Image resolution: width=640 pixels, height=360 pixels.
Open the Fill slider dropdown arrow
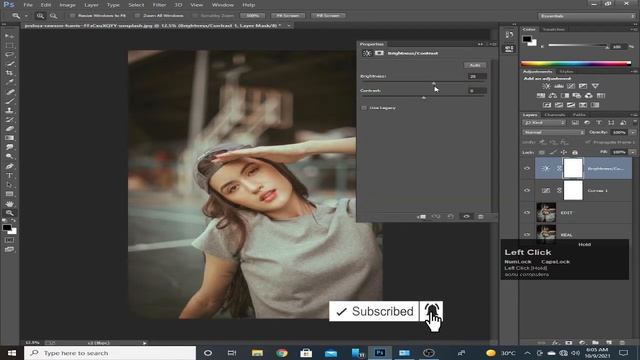633,152
